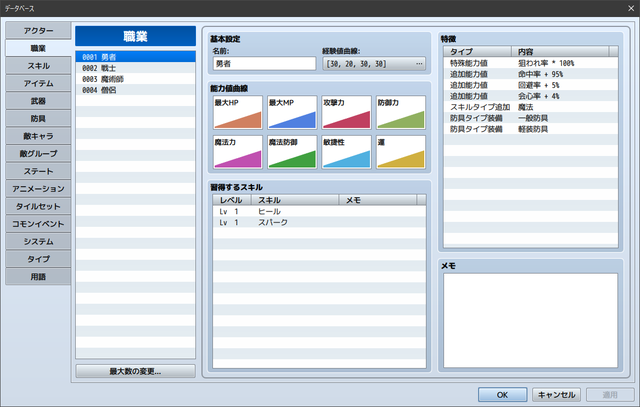Image resolution: width=640 pixels, height=407 pixels.
Task: Open the 運 parameter curve
Action: [400, 152]
